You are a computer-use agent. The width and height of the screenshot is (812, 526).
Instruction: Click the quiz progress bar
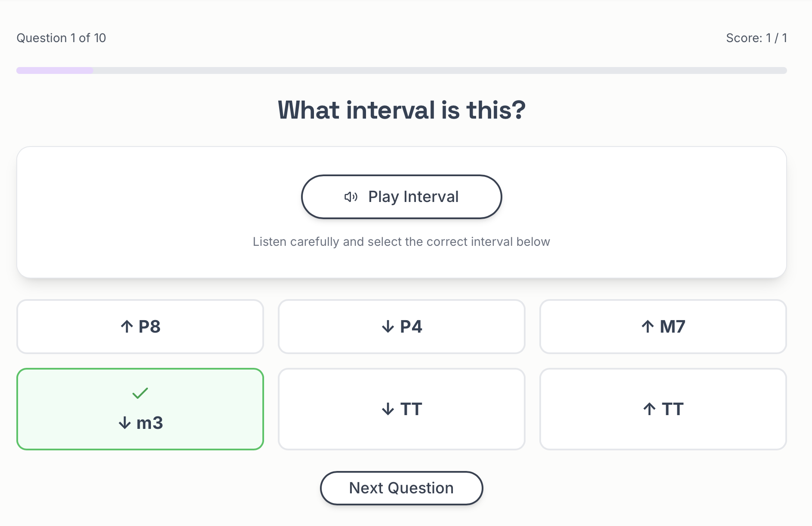tap(401, 70)
